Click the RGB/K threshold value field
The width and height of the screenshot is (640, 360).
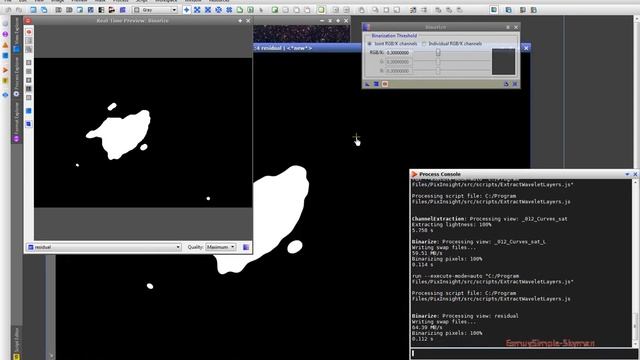click(x=399, y=53)
